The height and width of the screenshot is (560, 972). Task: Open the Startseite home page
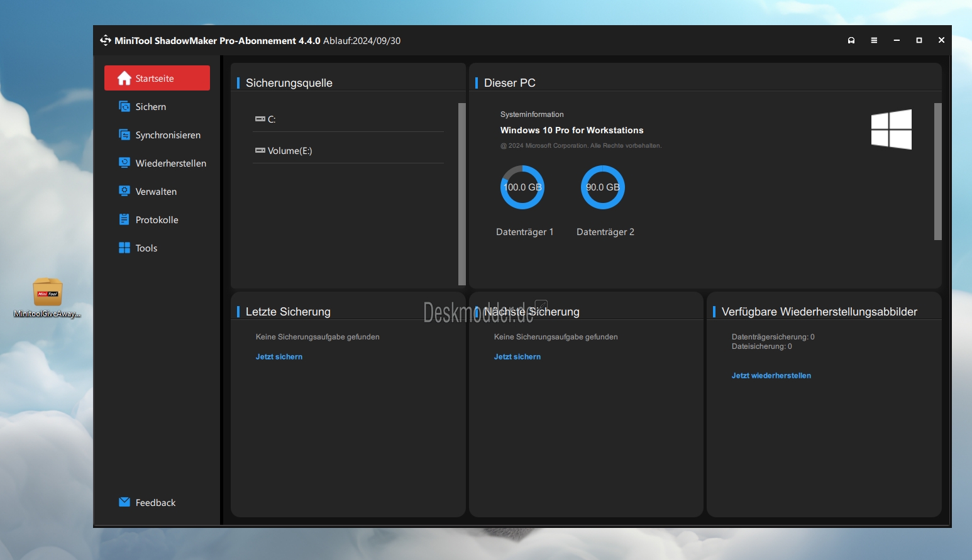click(x=157, y=78)
